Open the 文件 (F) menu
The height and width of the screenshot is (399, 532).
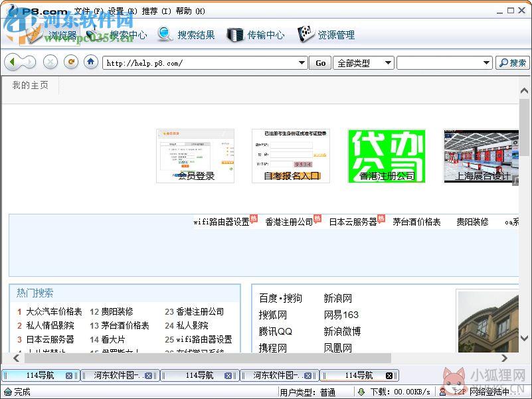(x=88, y=11)
